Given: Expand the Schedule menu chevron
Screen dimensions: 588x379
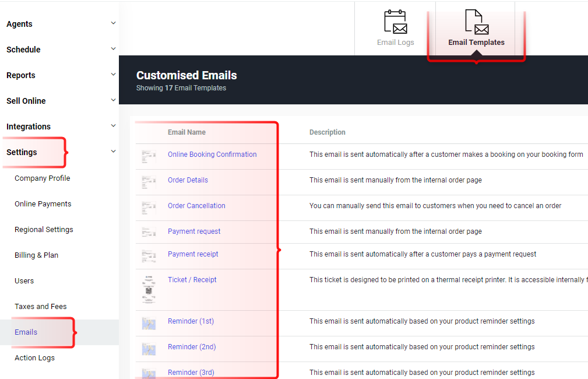Looking at the screenshot, I should pyautogui.click(x=113, y=49).
